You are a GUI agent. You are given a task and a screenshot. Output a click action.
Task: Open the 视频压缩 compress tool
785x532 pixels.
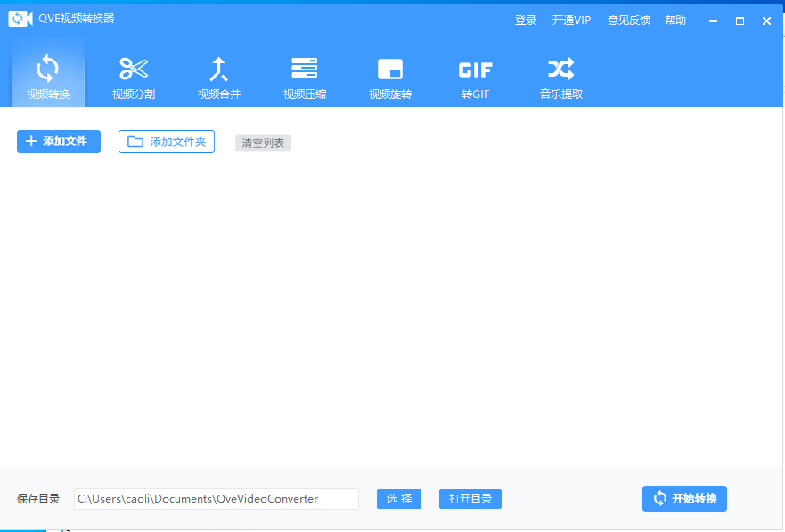click(x=305, y=77)
